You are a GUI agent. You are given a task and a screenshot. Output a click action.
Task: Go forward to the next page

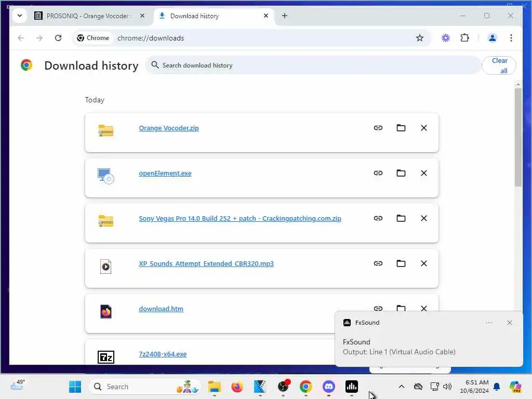click(x=39, y=38)
